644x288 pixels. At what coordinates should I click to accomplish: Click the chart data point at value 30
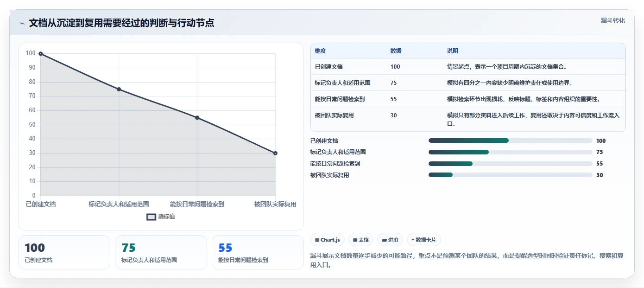[x=275, y=153]
